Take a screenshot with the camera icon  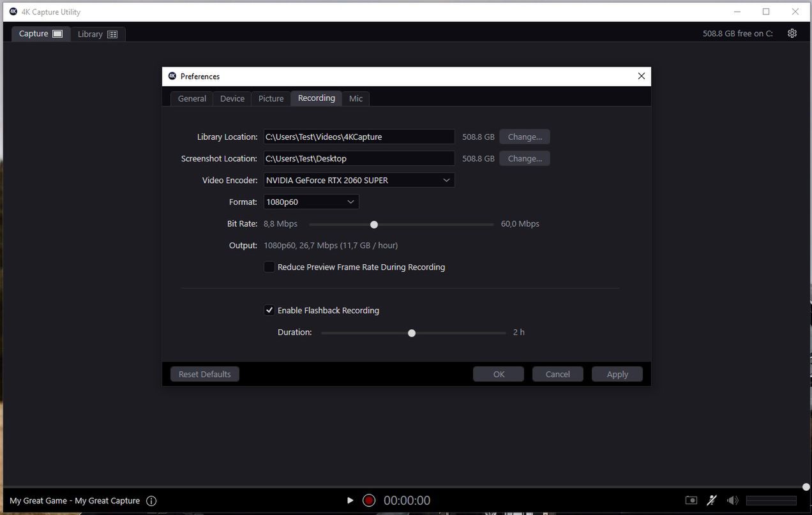pos(691,500)
